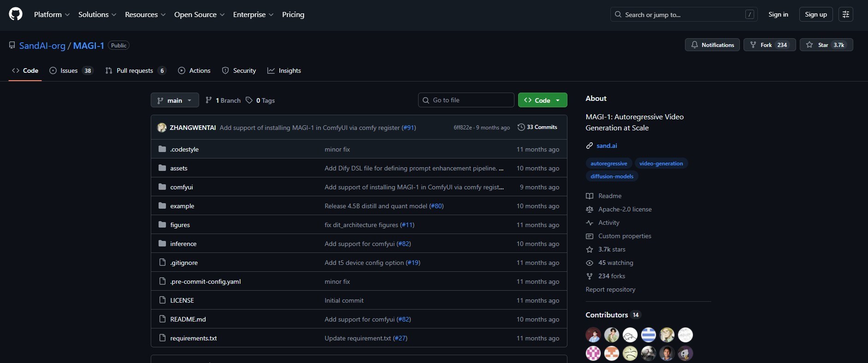This screenshot has height=363, width=868.
Task: Open the comfyui folder icon
Action: (x=162, y=187)
